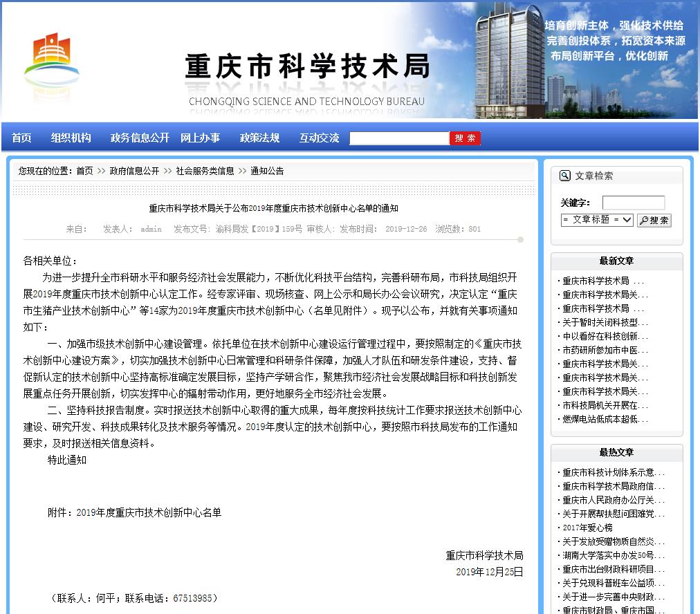Open the 文章标题 search type dropdown
The image size is (700, 614).
point(597,220)
